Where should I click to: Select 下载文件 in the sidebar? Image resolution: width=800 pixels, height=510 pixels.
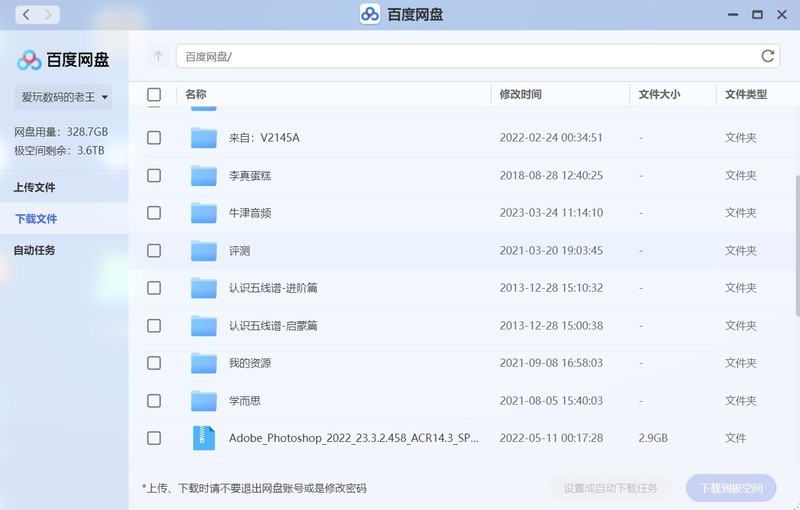pos(64,219)
